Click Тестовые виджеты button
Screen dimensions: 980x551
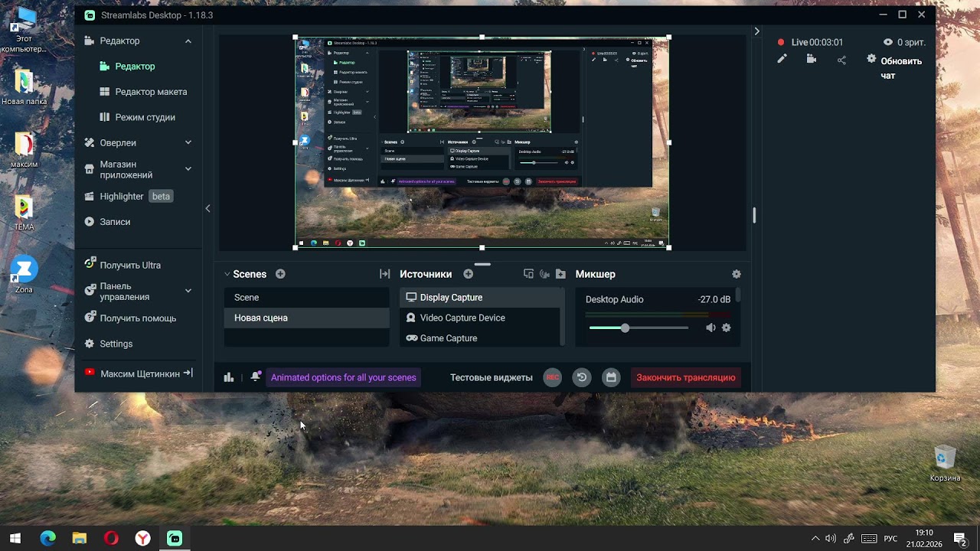point(492,377)
